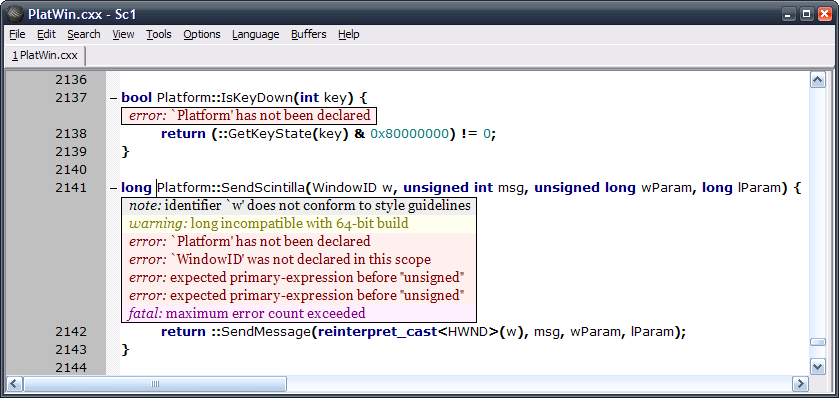Open the Options menu
This screenshot has height=398, width=839.
tap(202, 34)
